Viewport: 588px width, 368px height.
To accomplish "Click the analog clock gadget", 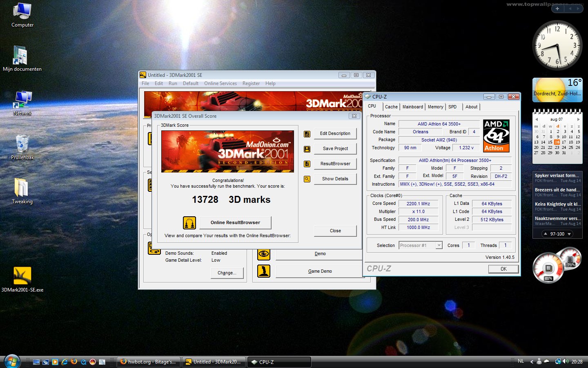I will pos(557,46).
